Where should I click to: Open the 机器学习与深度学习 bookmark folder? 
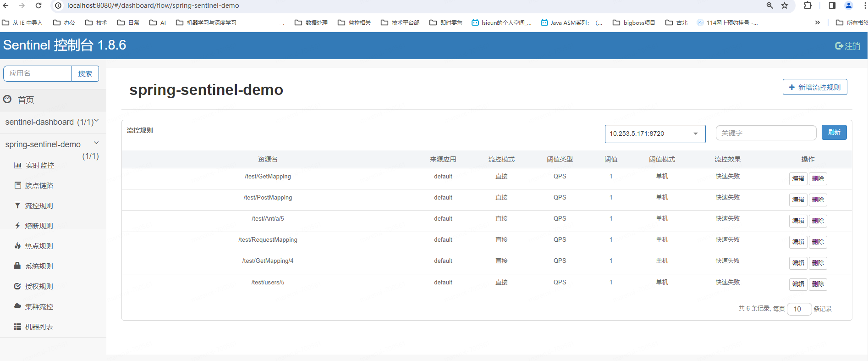point(206,22)
